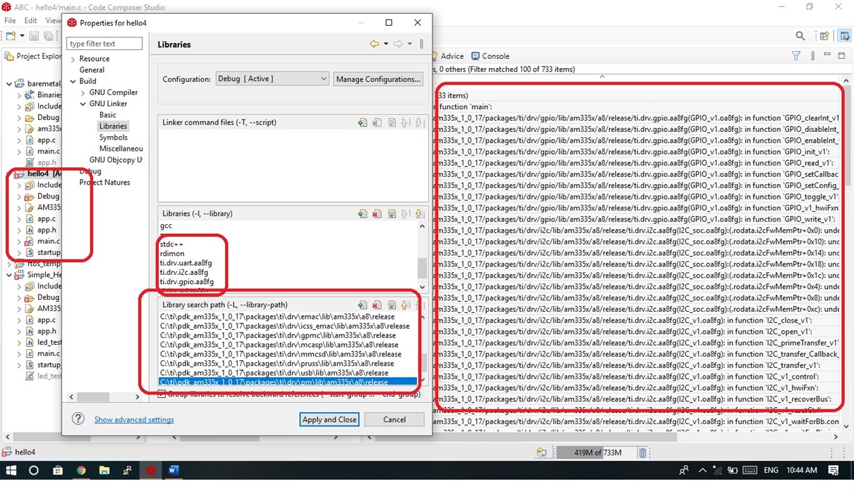The width and height of the screenshot is (854, 504).
Task: Click the New toolbar icon
Action: point(12,36)
